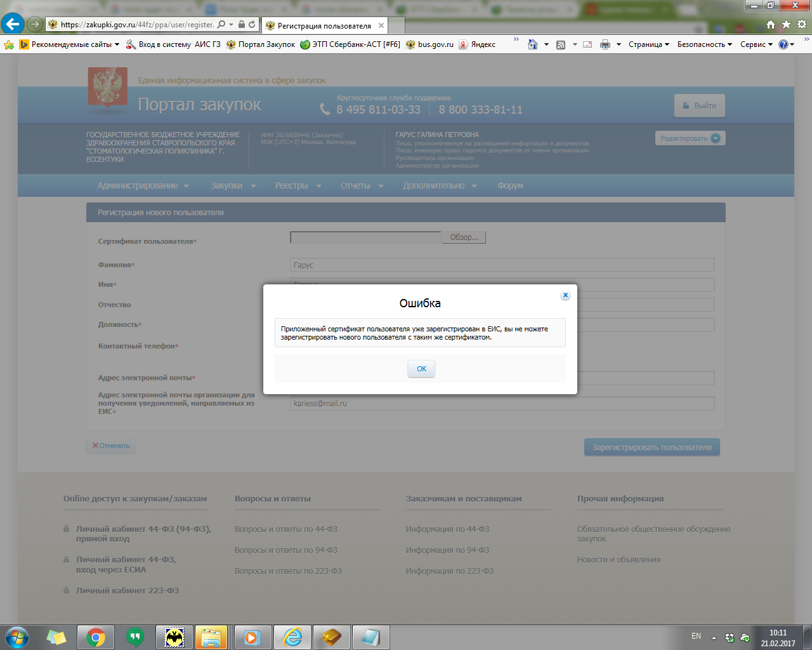Close the error dialog with X icon
812x650 pixels.
click(565, 295)
